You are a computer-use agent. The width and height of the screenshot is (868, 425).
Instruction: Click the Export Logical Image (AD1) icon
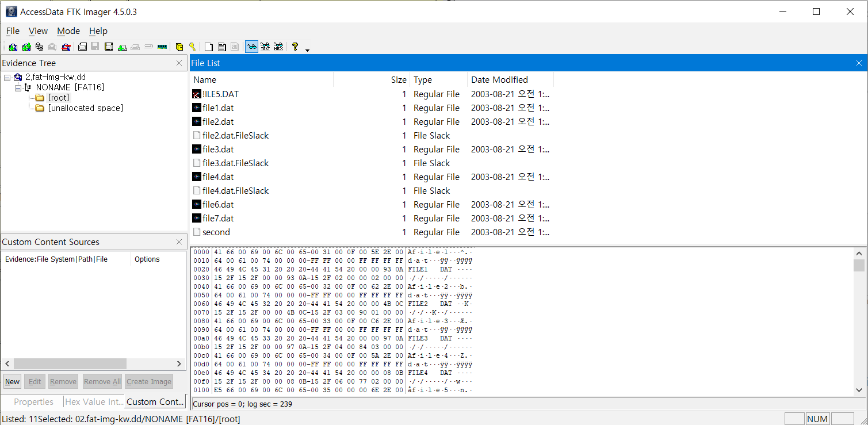[109, 47]
